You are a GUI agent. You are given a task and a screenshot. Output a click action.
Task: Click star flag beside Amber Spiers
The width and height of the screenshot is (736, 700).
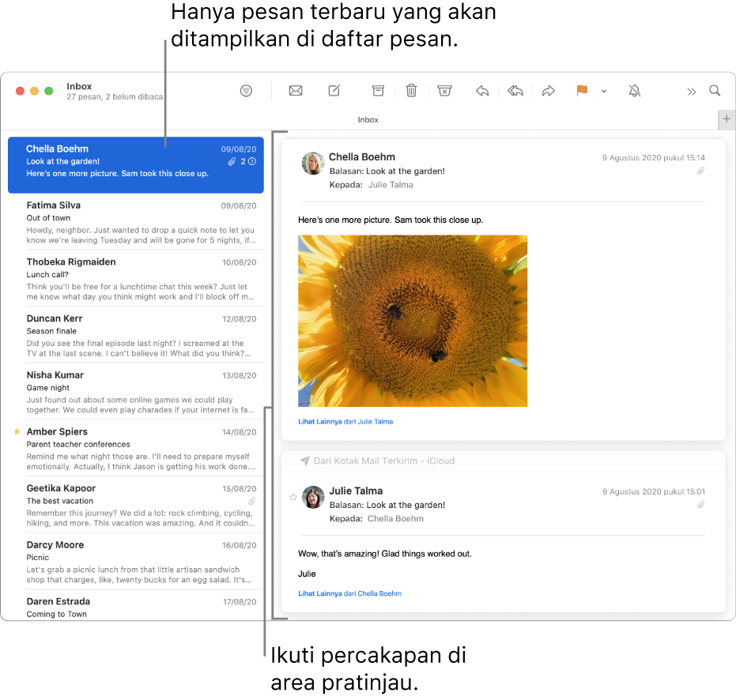pos(17,431)
